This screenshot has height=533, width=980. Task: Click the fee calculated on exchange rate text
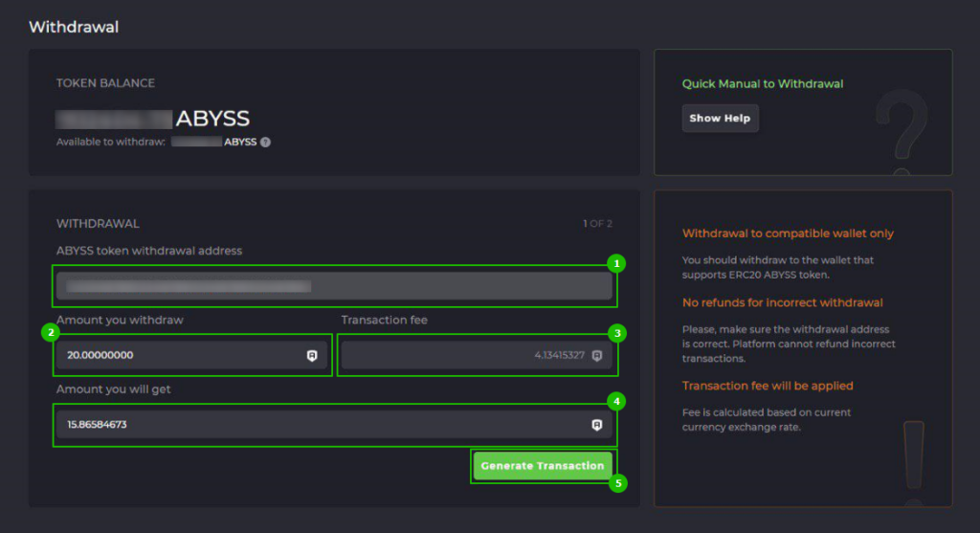tap(767, 420)
